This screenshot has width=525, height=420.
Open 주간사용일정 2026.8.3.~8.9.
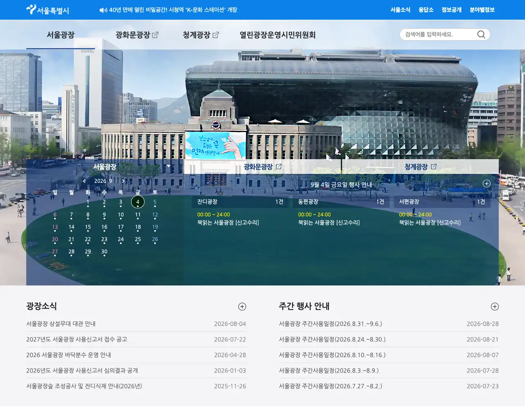329,370
